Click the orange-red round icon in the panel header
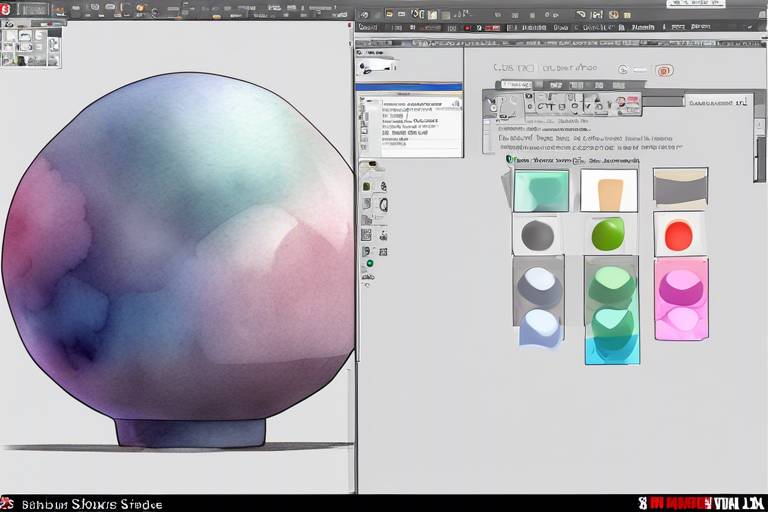 coord(664,71)
